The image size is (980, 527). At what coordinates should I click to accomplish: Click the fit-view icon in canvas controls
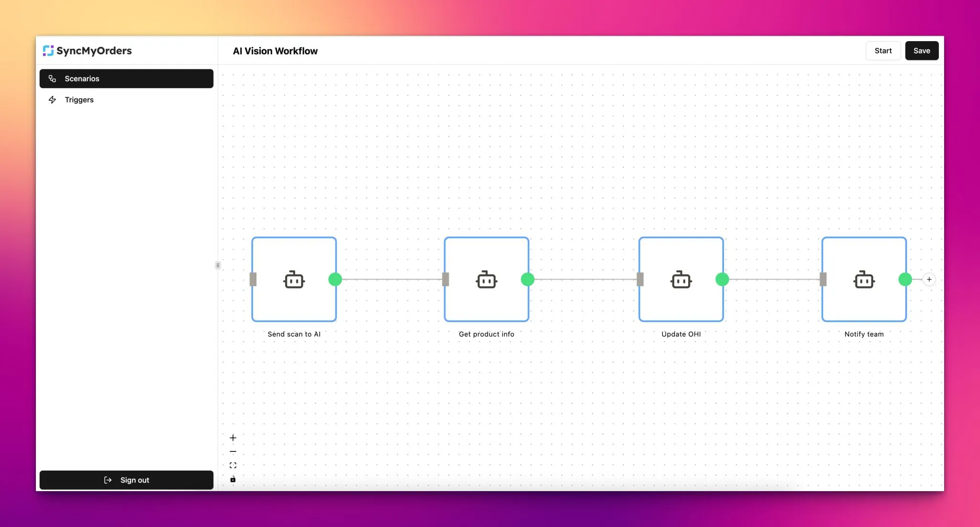[x=233, y=465]
